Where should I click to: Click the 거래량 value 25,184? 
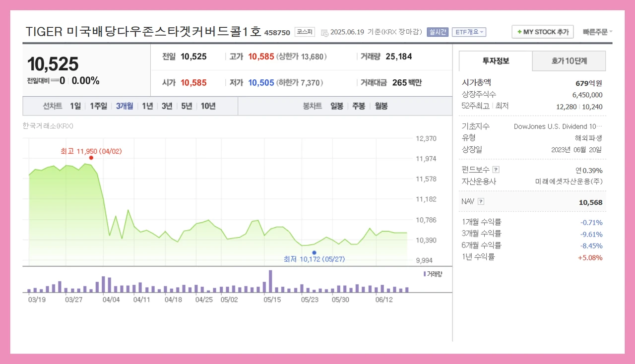[398, 57]
